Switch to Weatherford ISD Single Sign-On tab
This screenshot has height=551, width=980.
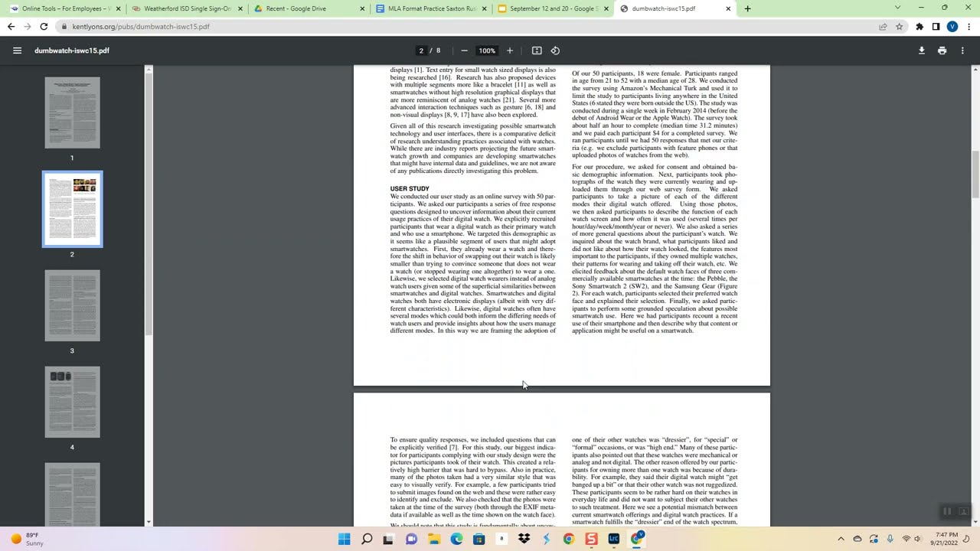point(187,8)
